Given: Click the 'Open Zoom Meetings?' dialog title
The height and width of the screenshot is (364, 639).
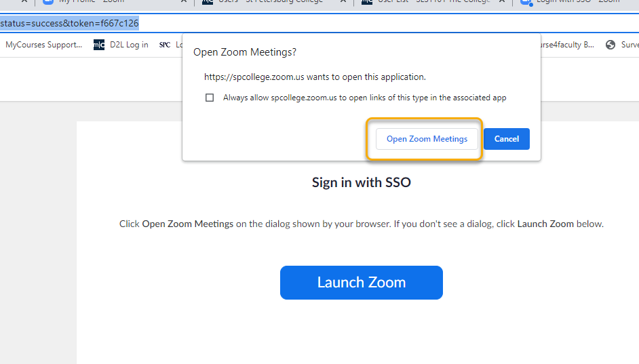Looking at the screenshot, I should (x=245, y=52).
